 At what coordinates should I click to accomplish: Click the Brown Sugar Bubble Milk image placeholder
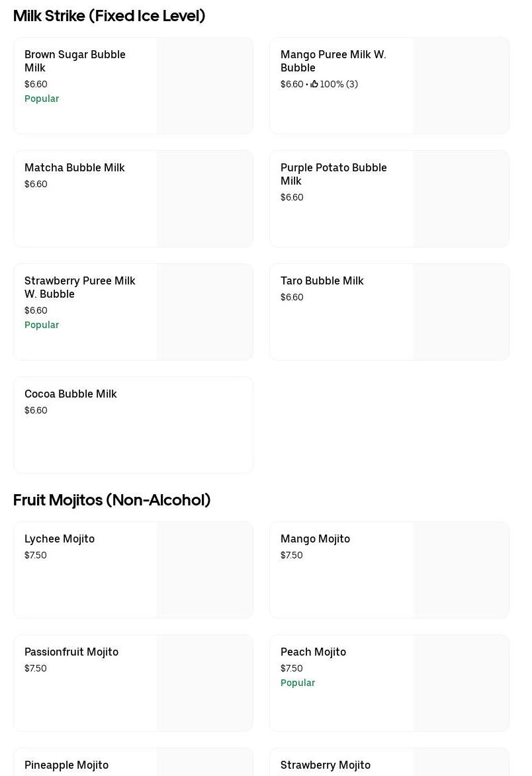coord(204,86)
